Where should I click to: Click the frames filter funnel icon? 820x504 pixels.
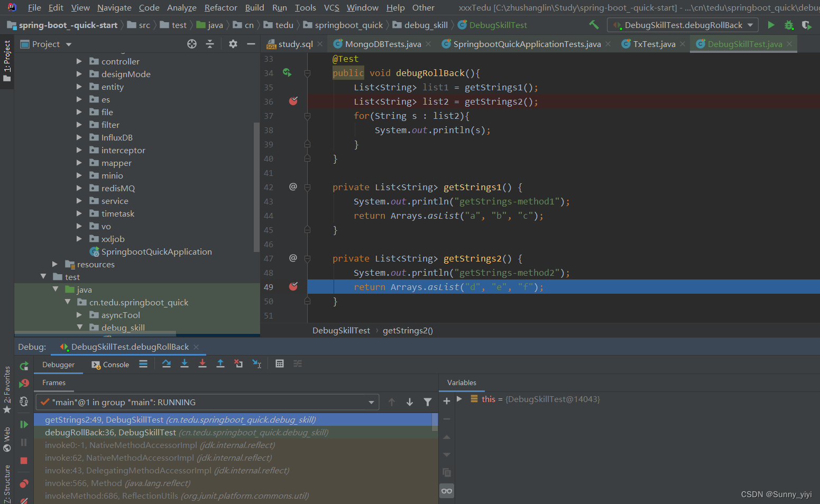point(428,402)
